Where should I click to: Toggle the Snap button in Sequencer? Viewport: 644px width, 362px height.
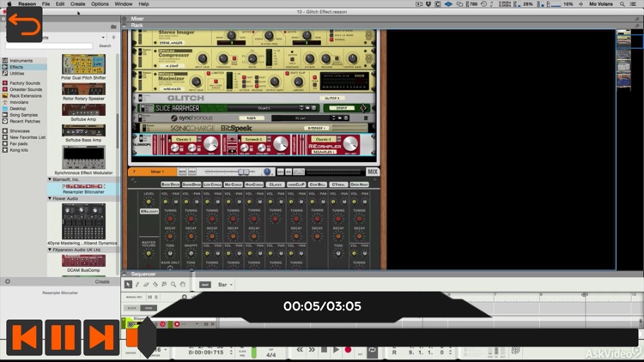(x=205, y=285)
